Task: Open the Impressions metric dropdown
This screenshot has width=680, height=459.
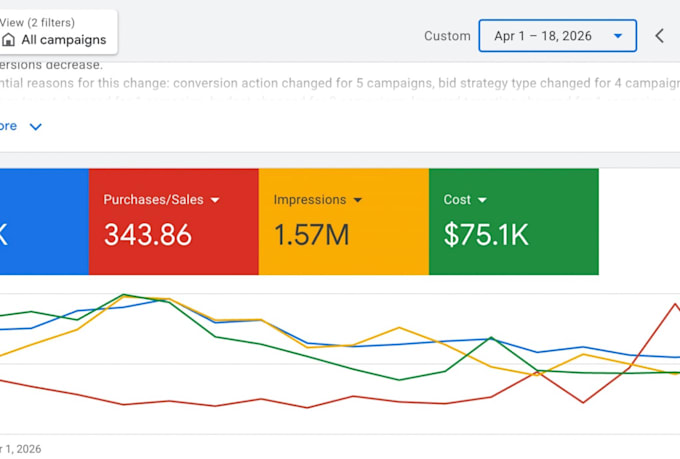Action: (358, 200)
